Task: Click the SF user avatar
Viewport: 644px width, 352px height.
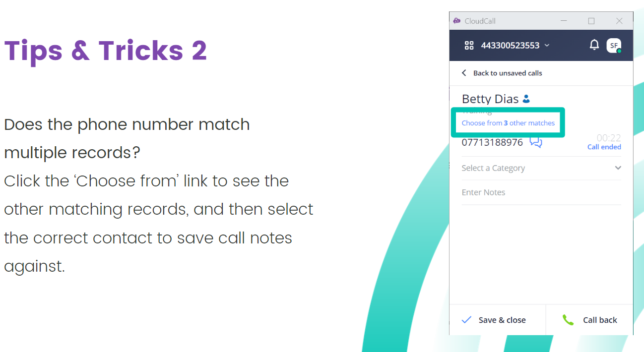Action: 614,46
